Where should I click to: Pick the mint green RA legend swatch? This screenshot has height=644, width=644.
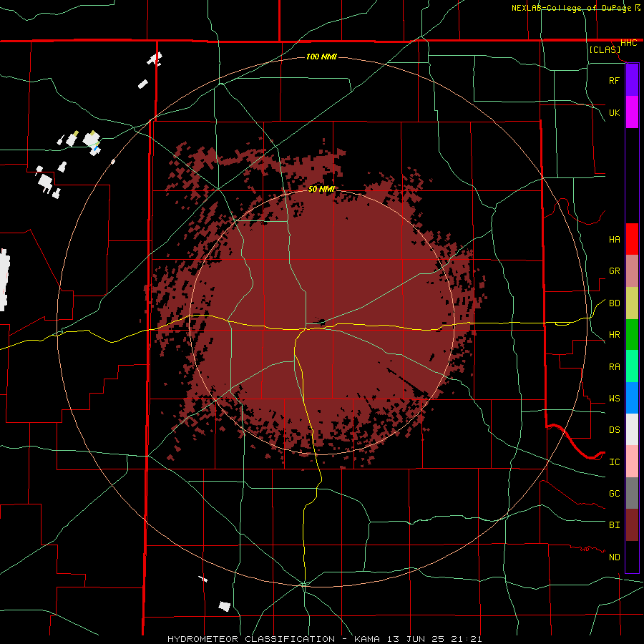(632, 366)
